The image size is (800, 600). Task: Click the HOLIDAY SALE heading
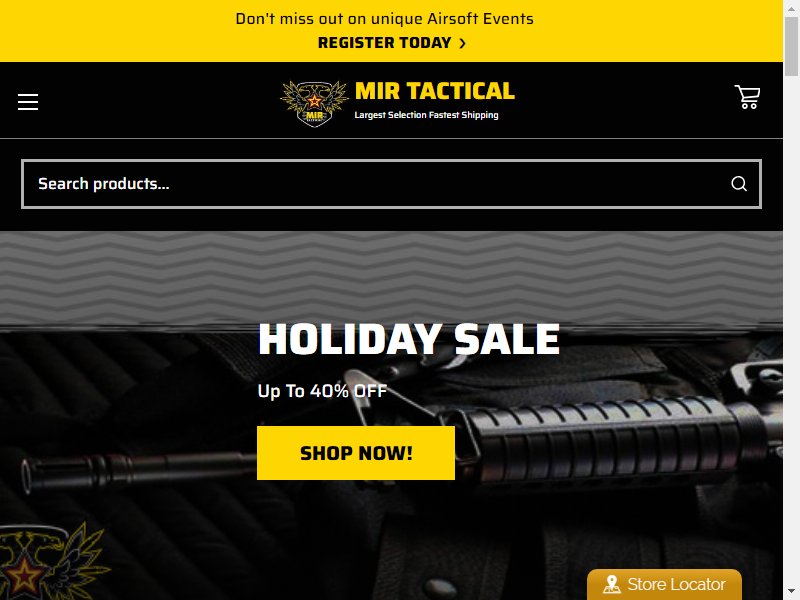tap(409, 339)
